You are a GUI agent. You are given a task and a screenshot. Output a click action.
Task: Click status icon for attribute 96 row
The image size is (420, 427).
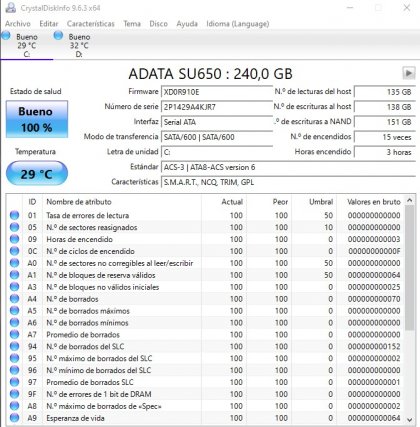click(x=14, y=370)
